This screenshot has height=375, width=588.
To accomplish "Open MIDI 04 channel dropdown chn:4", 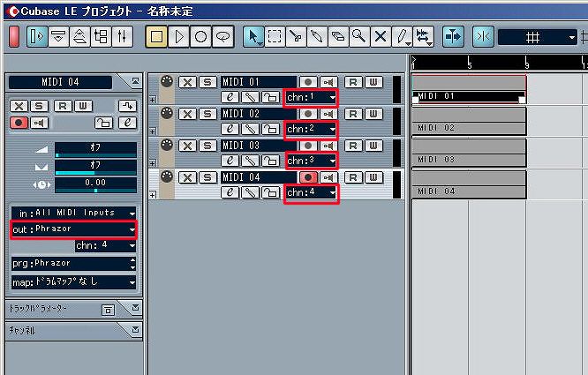I will (x=311, y=193).
